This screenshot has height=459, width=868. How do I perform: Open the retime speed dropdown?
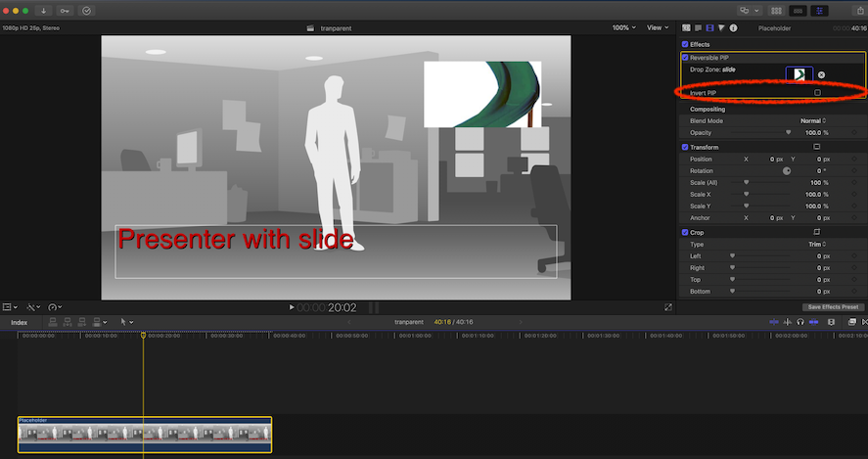[x=55, y=306]
